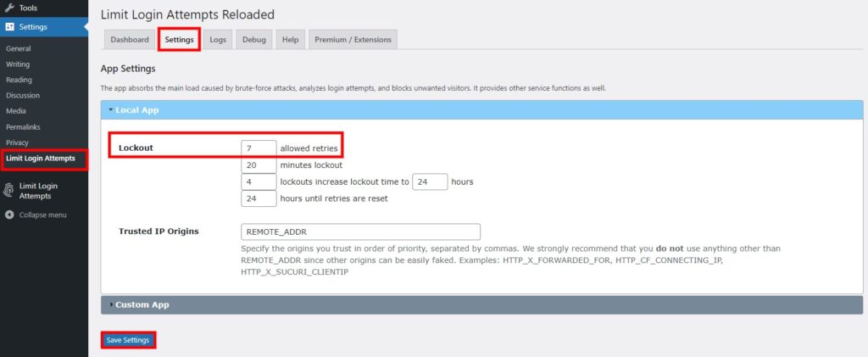Click the Trusted IP Origins text field

pos(360,231)
